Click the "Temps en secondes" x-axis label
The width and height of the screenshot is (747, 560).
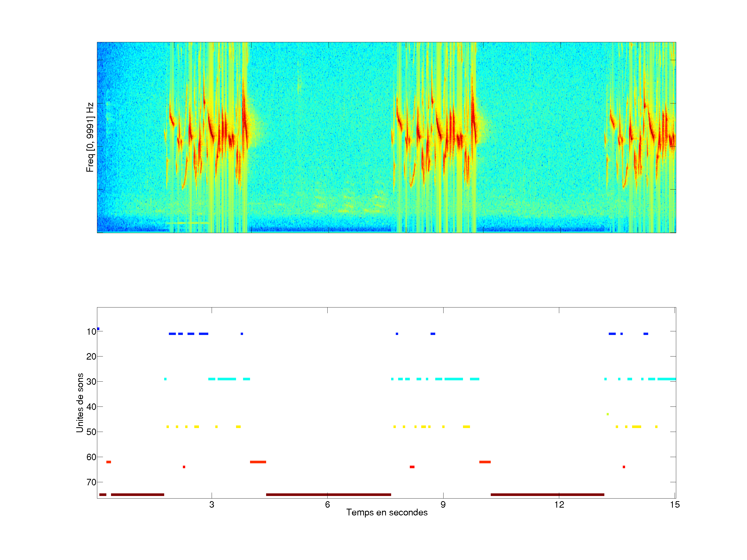click(387, 512)
